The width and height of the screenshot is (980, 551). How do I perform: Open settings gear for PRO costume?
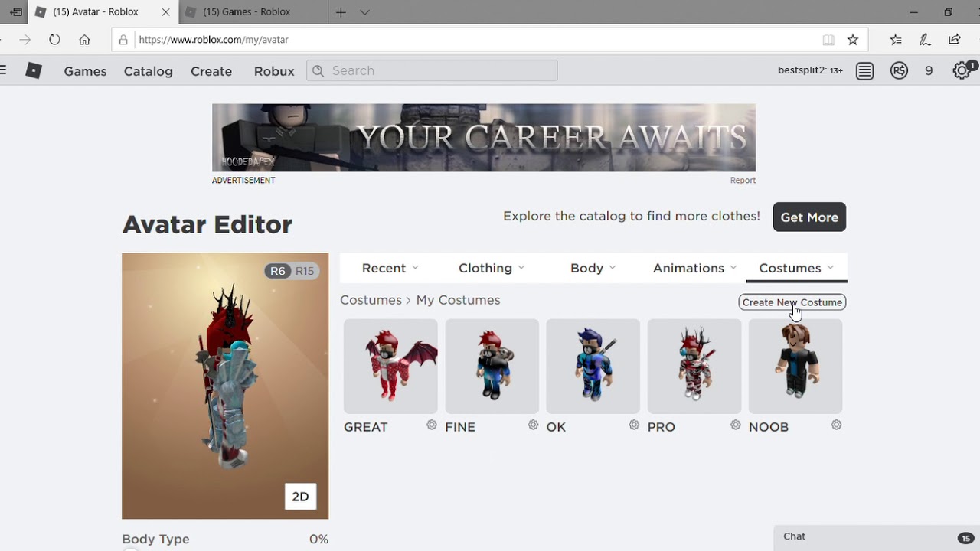click(x=735, y=425)
